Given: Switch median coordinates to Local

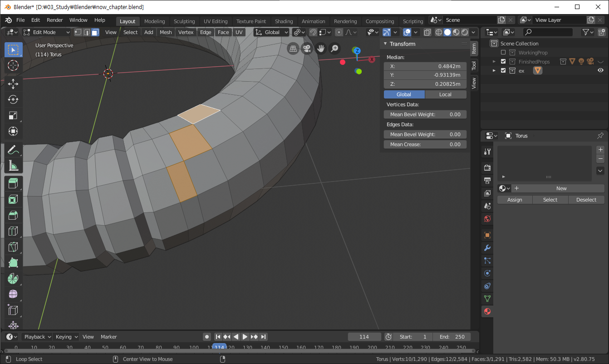Looking at the screenshot, I should click(x=446, y=94).
